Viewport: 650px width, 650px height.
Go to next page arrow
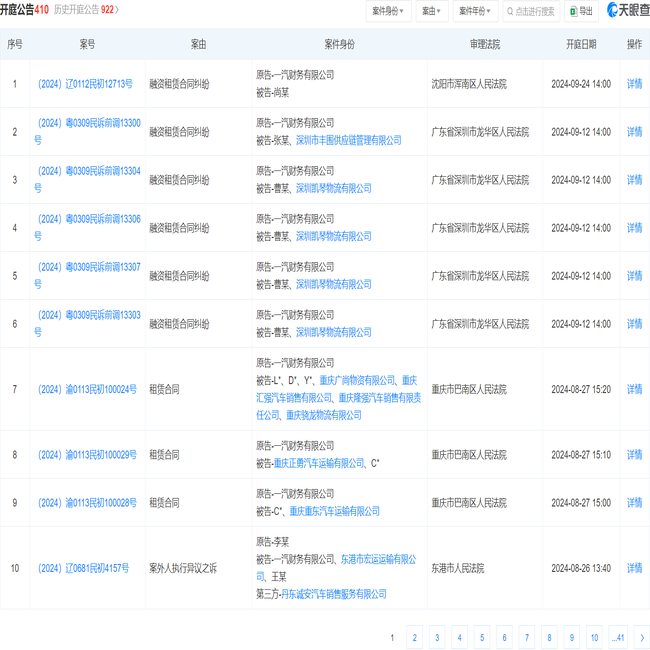pos(640,637)
